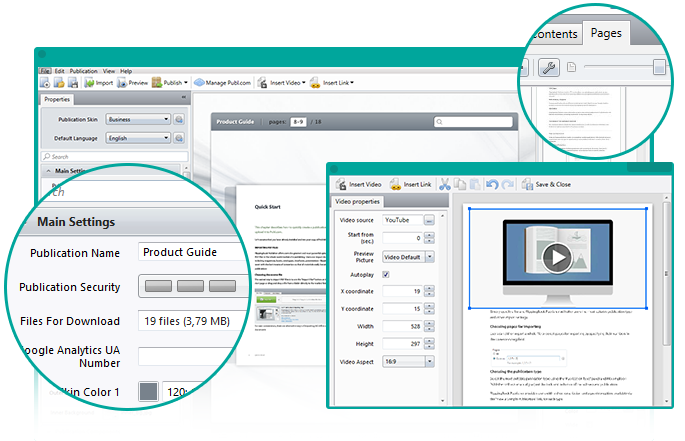
Task: Click the pages number field showing 8-9
Action: click(x=298, y=122)
